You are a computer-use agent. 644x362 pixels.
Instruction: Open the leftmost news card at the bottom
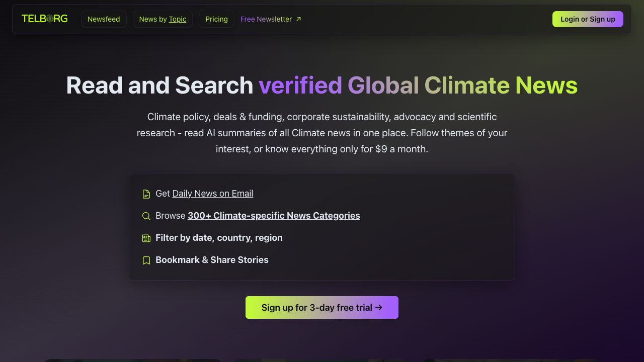[133, 360]
